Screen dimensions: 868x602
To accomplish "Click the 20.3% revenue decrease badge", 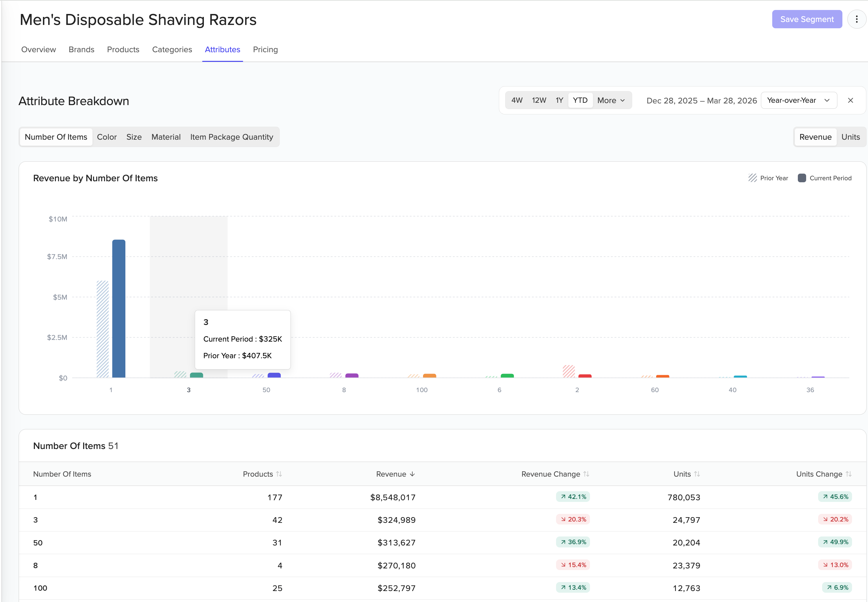I will [x=573, y=520].
